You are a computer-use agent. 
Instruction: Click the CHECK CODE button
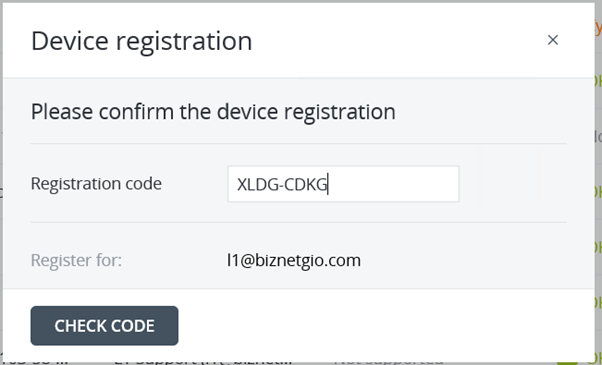(x=104, y=325)
